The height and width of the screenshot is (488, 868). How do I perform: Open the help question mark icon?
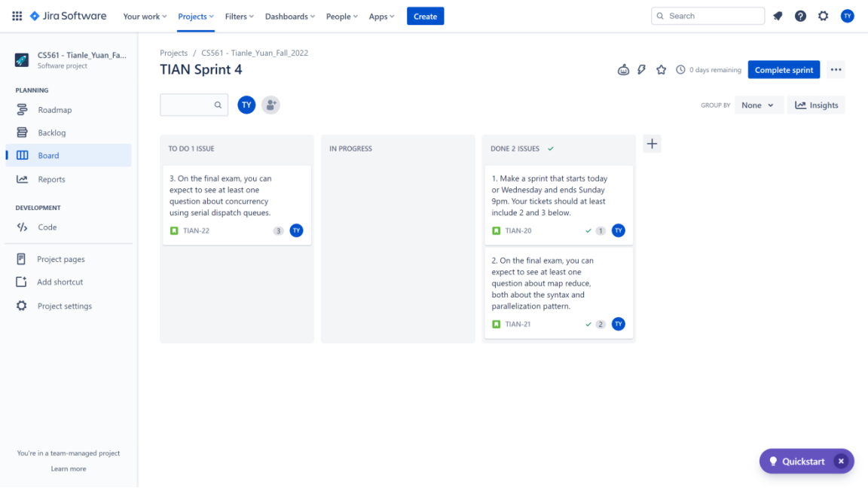point(800,16)
